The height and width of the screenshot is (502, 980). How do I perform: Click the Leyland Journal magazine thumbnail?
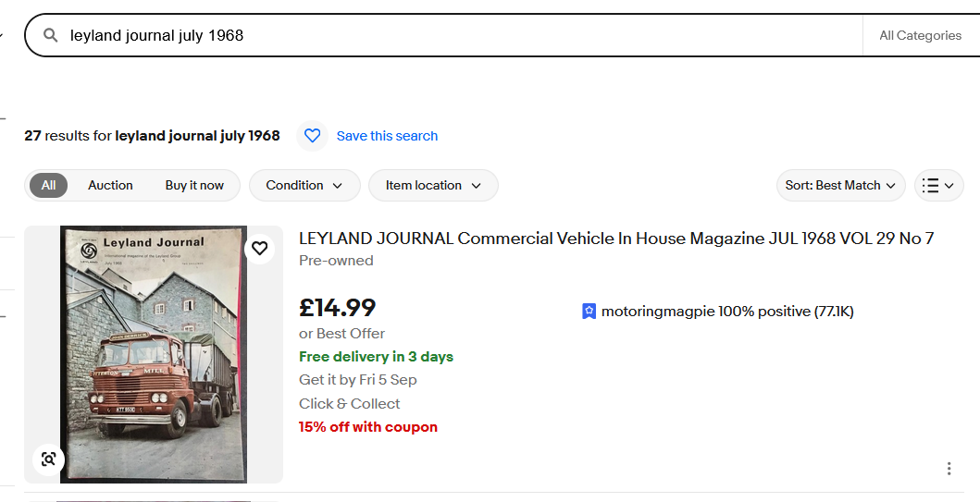(x=153, y=355)
